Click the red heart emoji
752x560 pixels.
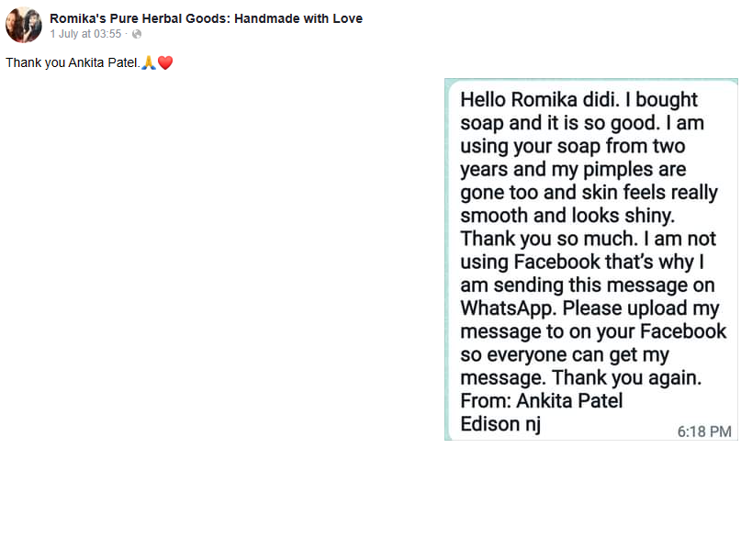point(165,62)
